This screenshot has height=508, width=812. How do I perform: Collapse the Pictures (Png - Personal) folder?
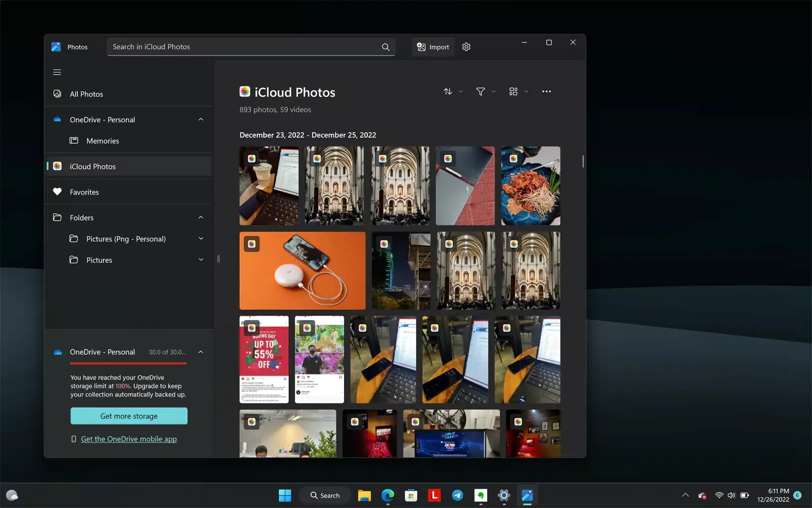coord(201,238)
